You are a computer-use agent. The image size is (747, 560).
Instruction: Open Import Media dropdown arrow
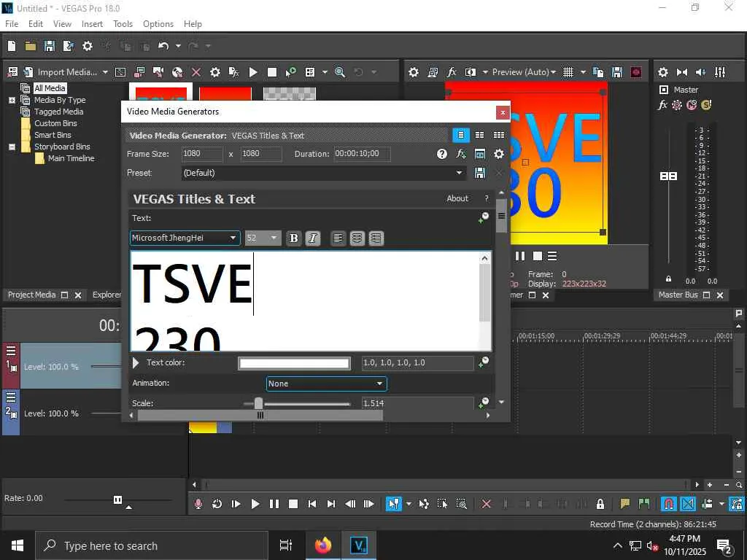tap(105, 72)
